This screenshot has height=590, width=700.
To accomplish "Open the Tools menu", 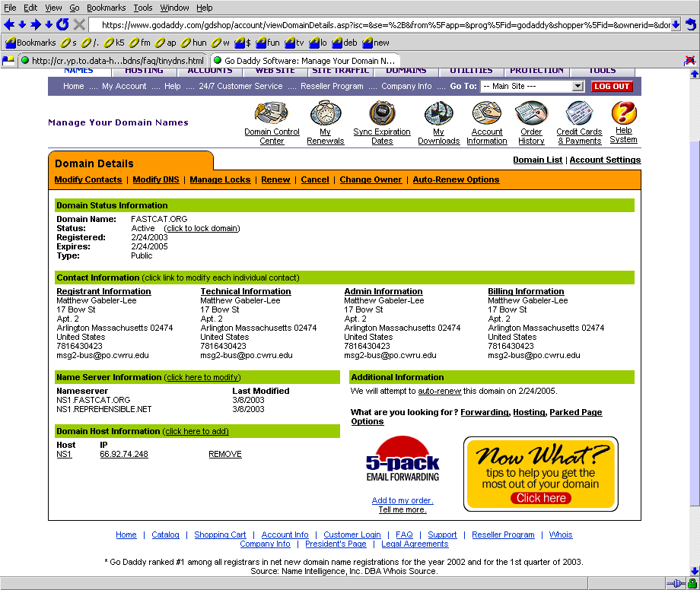I will 143,8.
